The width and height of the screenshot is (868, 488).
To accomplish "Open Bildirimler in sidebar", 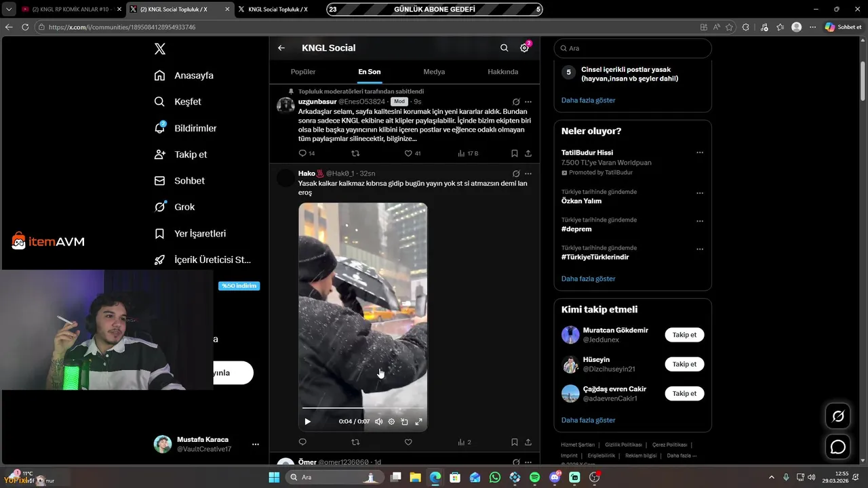I will (186, 128).
